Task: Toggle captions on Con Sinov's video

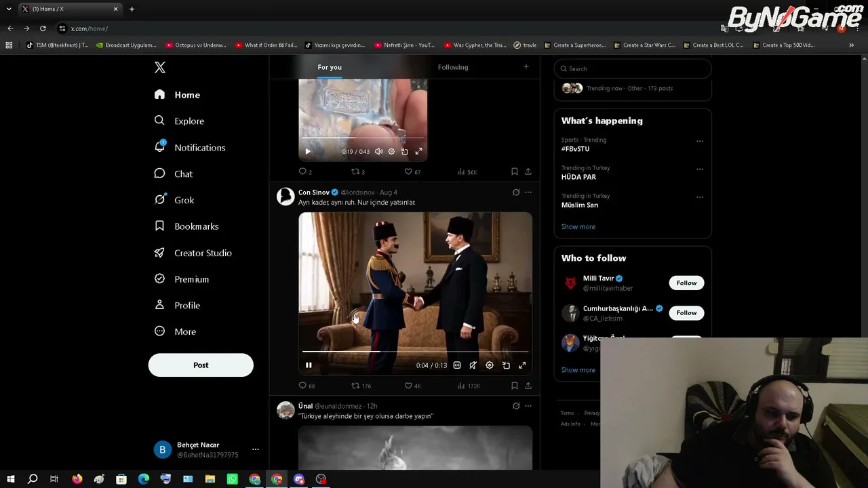Action: click(x=457, y=365)
